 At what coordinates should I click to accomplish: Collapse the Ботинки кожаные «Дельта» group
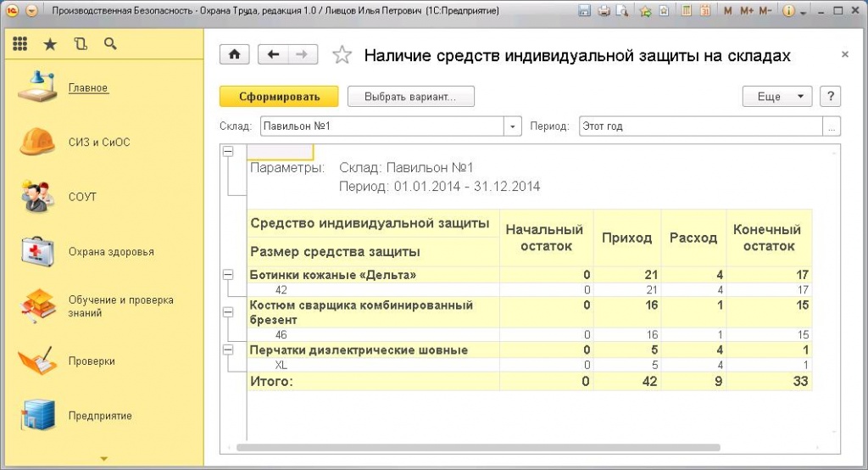click(228, 274)
